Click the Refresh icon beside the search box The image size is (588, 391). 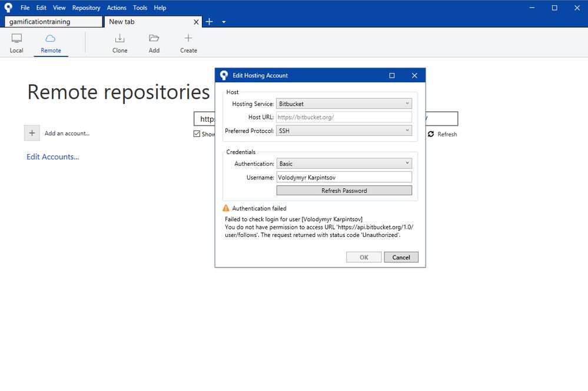(431, 134)
